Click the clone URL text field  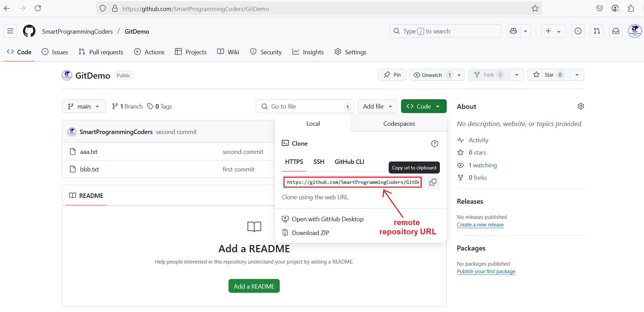(353, 182)
